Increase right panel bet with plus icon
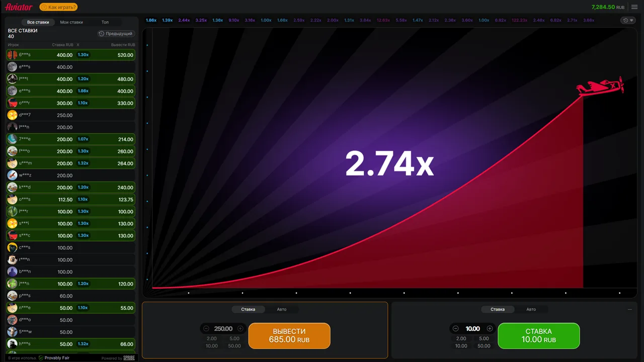Screen dimensions: 644x362 [490, 329]
